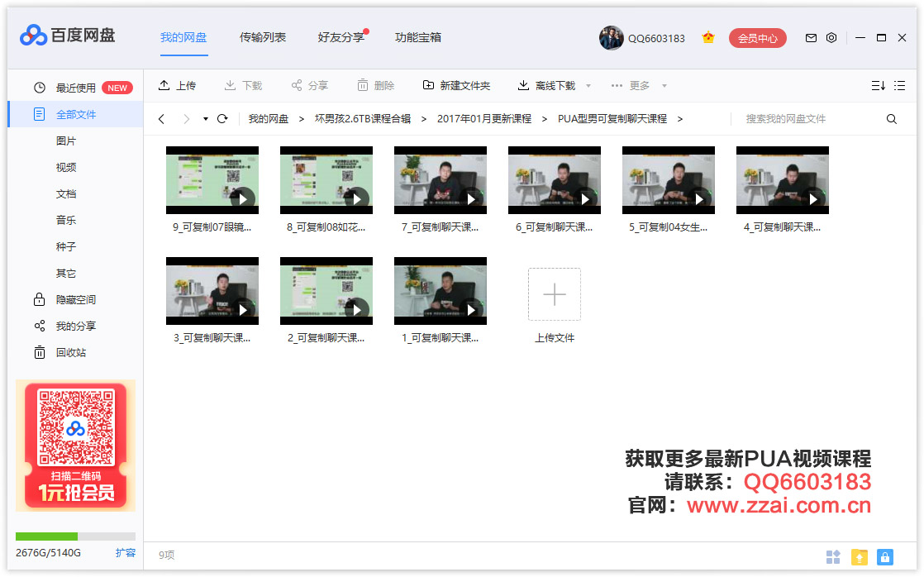Expand the 更多 dropdown arrow

click(664, 86)
